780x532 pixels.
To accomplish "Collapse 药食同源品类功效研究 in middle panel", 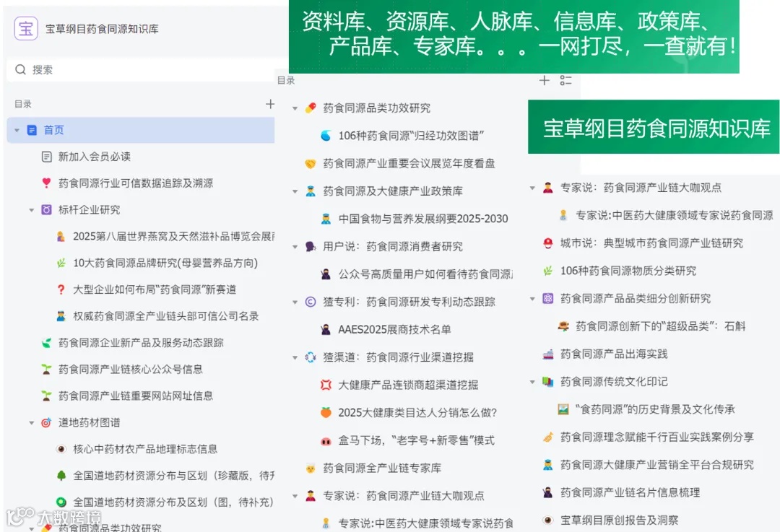I will pyautogui.click(x=295, y=108).
